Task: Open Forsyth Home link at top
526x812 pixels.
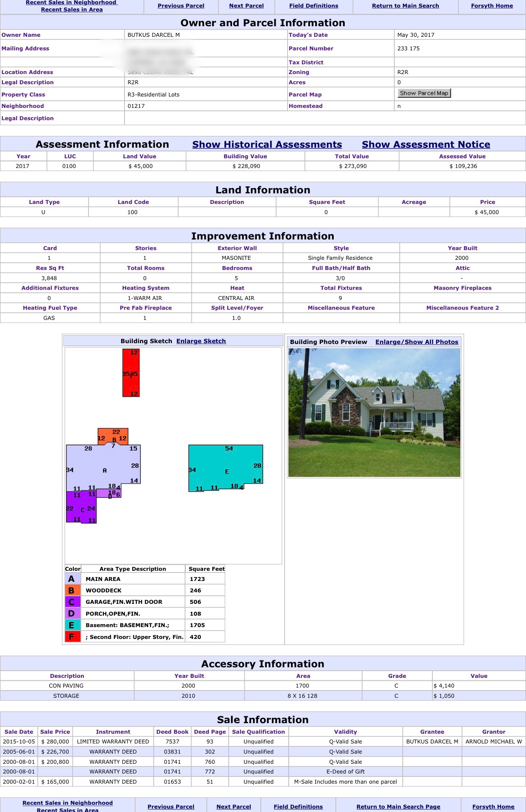Action: (492, 6)
